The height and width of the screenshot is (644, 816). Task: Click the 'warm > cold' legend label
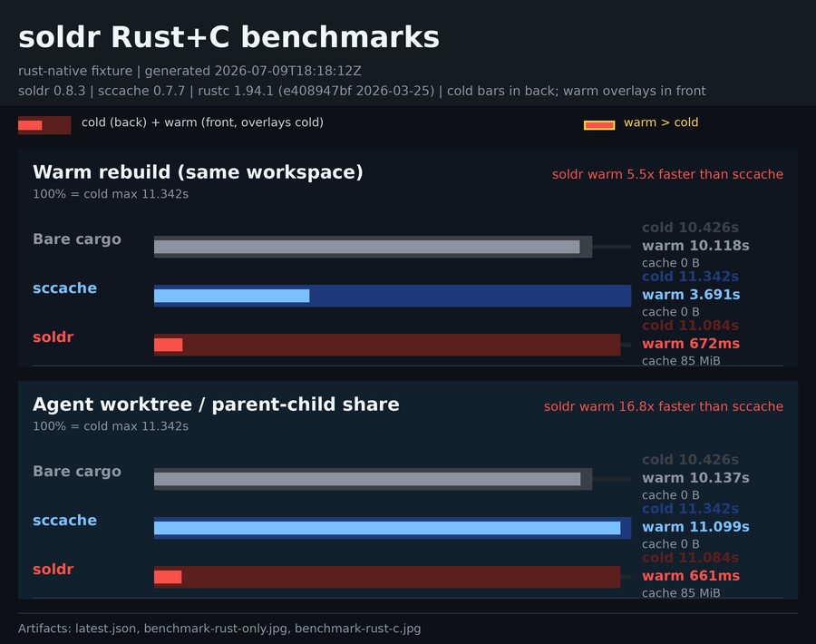[x=661, y=122]
